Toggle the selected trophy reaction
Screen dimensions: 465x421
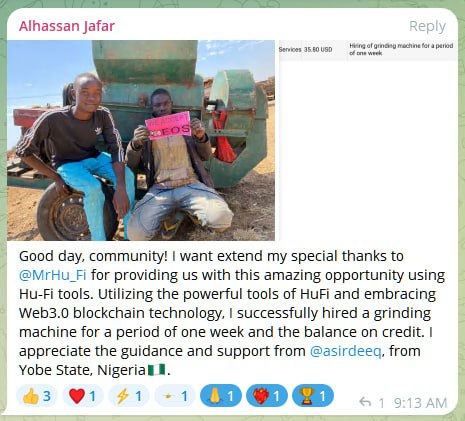(313, 396)
